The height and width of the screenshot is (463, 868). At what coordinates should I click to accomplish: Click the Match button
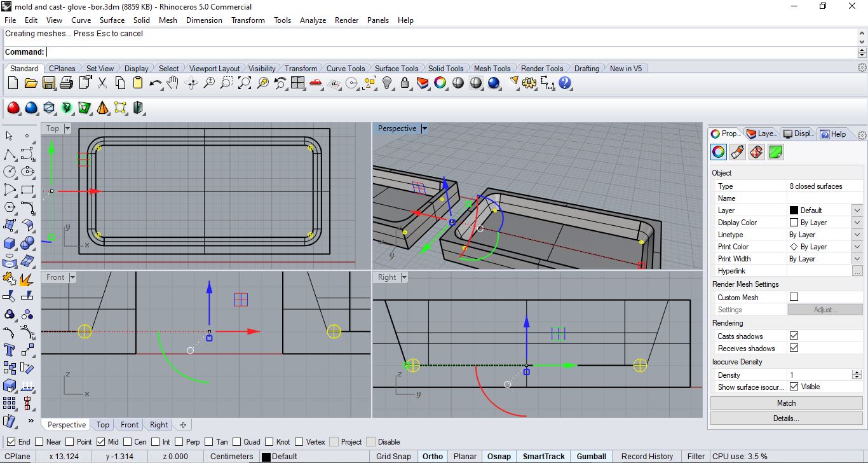(x=786, y=403)
